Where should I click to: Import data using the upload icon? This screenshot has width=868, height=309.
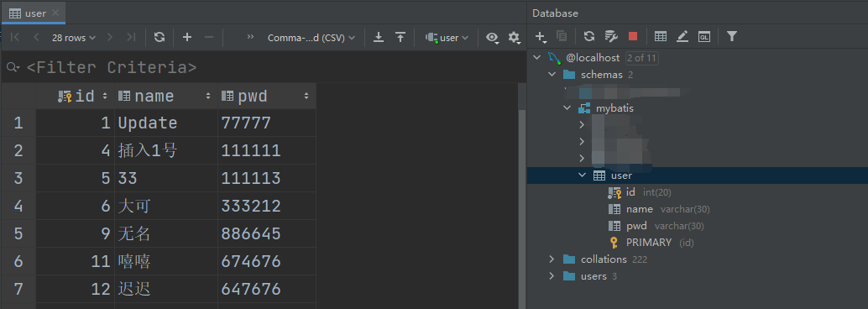400,37
